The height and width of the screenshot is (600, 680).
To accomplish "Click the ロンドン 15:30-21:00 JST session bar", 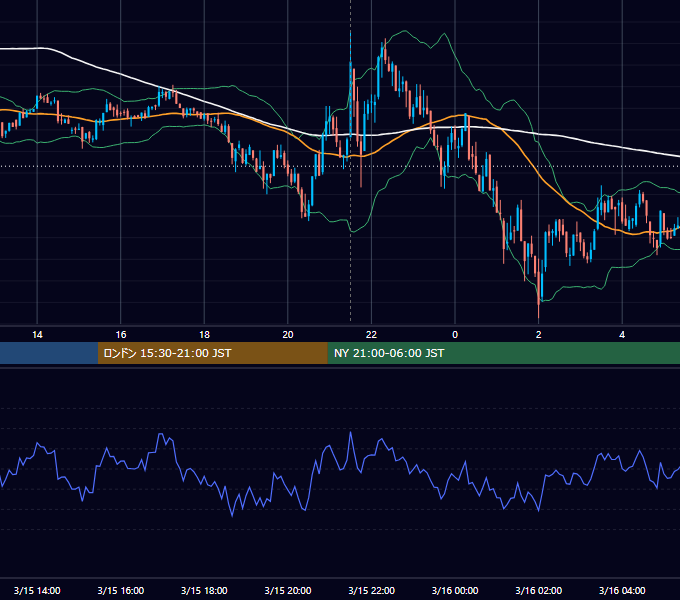I will click(x=212, y=353).
